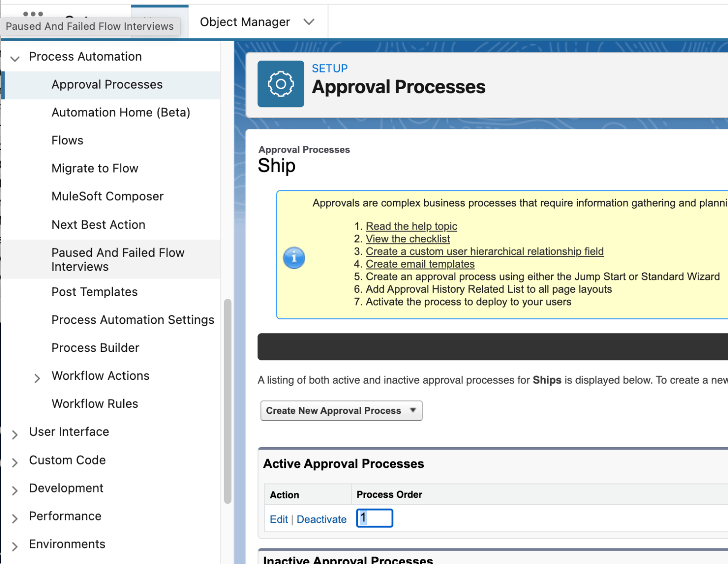The image size is (728, 564).
Task: Edit the active approval process
Action: tap(278, 519)
